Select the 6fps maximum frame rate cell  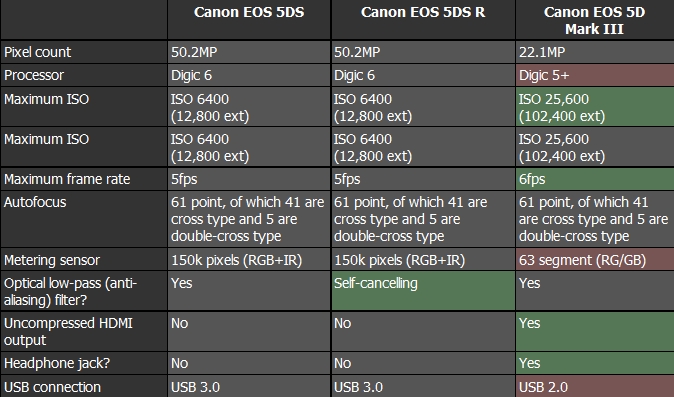(595, 179)
